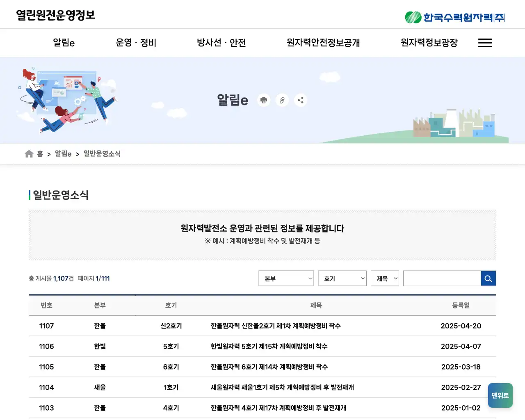Select row number 1104 cell
This screenshot has height=420, width=525.
(46, 388)
